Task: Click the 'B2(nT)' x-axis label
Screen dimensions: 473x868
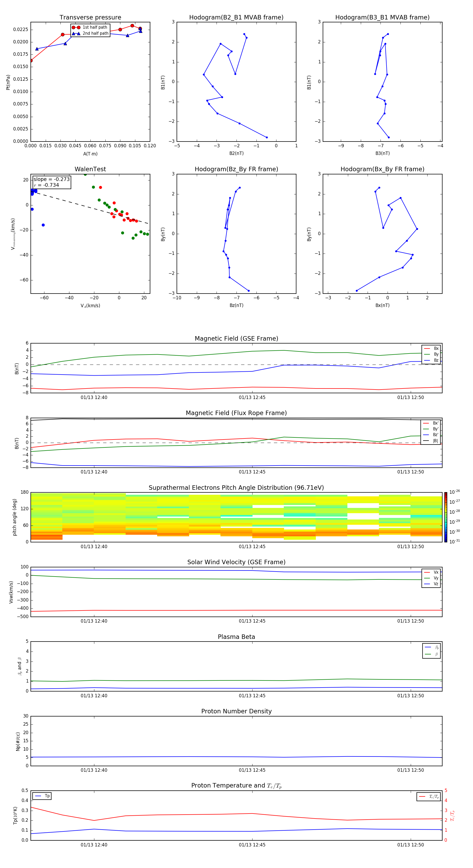Action: (x=236, y=153)
